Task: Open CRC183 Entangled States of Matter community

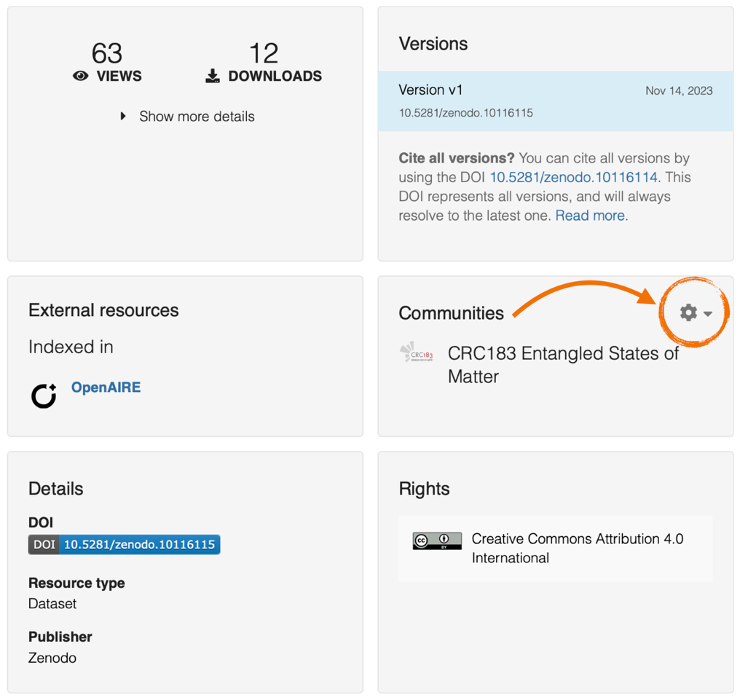Action: click(x=563, y=365)
